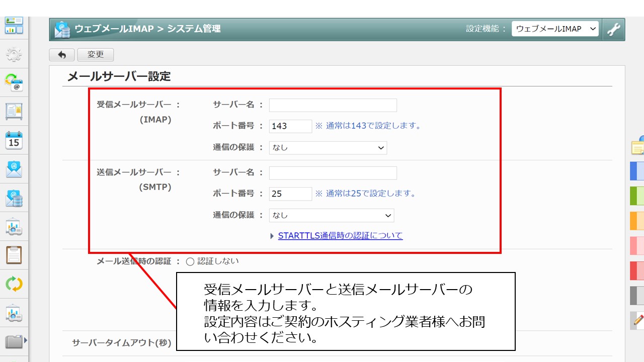Open the calendar icon showing 15

[14, 140]
